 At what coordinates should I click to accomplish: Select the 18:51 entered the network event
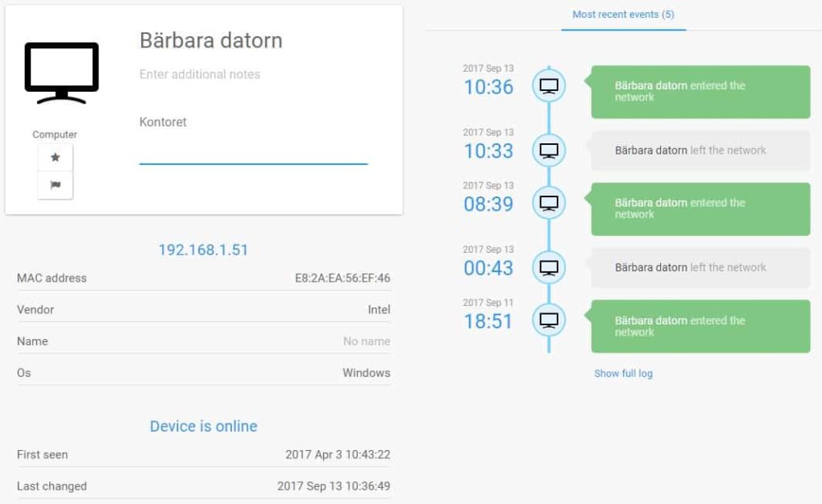pyautogui.click(x=700, y=326)
